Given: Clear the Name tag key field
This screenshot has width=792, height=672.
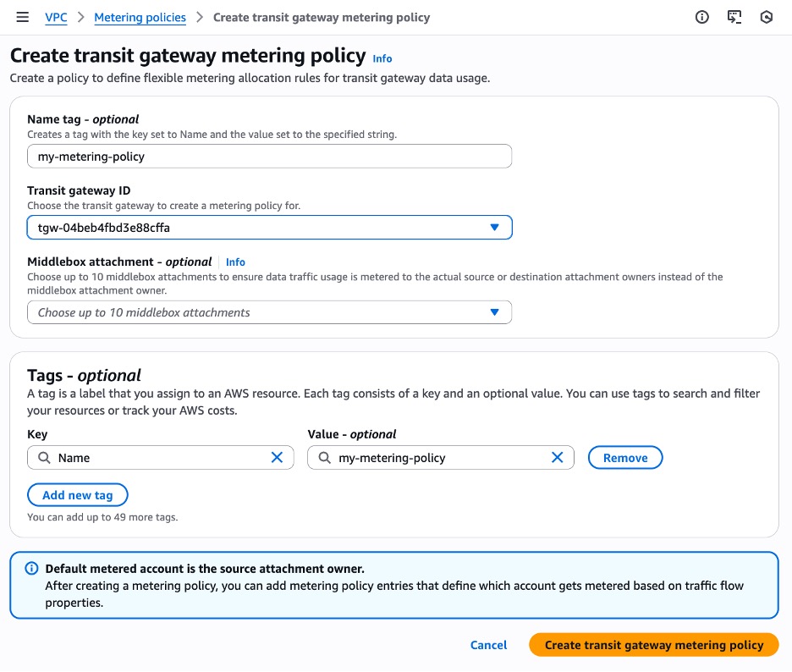Looking at the screenshot, I should tap(277, 458).
